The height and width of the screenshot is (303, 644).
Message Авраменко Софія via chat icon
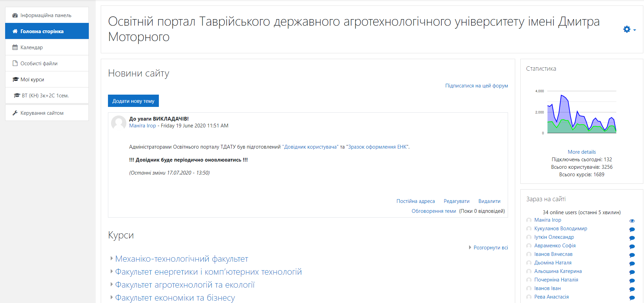pyautogui.click(x=632, y=247)
